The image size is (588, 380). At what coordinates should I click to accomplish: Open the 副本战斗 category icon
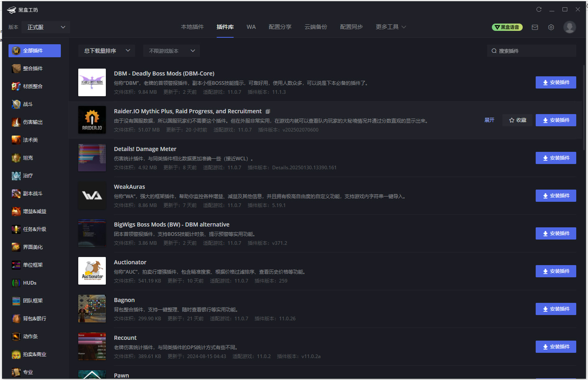pos(16,194)
